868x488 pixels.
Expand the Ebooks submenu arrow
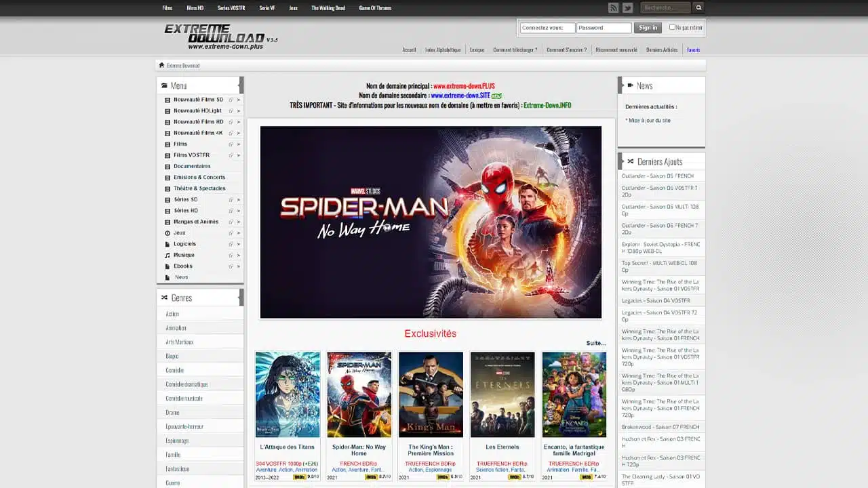coord(239,266)
